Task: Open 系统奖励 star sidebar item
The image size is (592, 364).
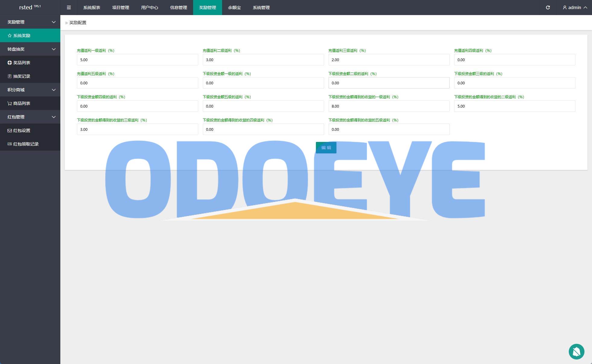Action: coord(22,36)
